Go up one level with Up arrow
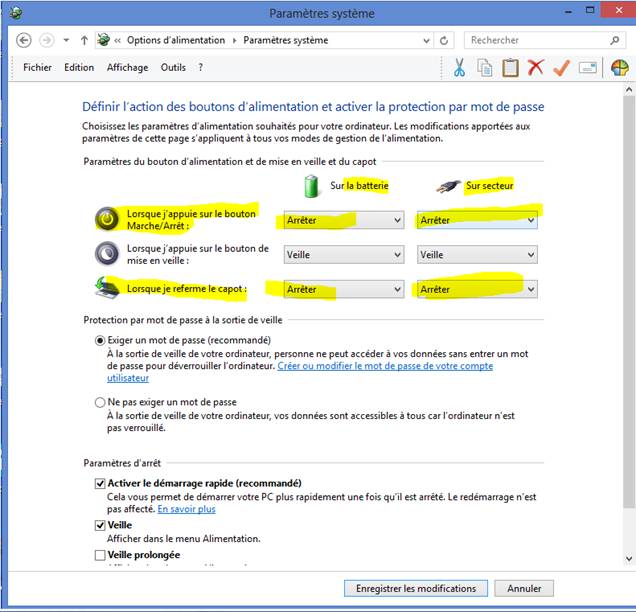Image resolution: width=636 pixels, height=612 pixels. [84, 41]
